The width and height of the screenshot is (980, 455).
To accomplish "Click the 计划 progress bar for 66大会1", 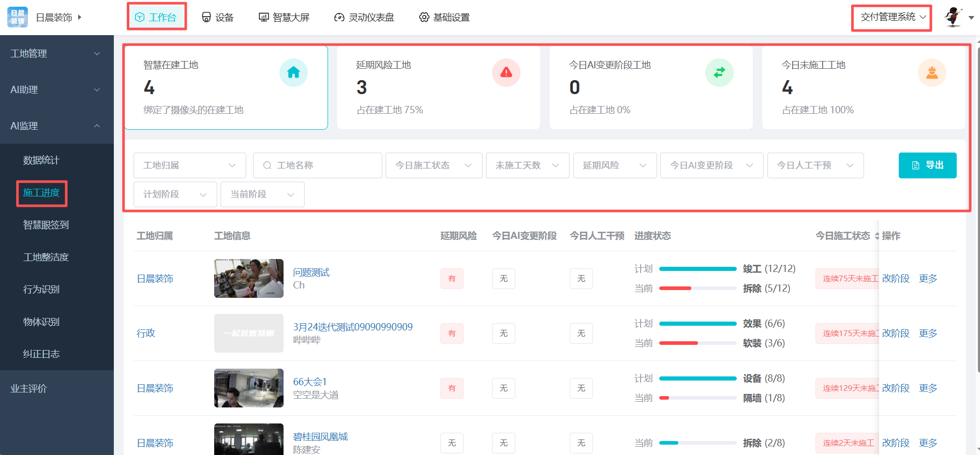I will [697, 378].
